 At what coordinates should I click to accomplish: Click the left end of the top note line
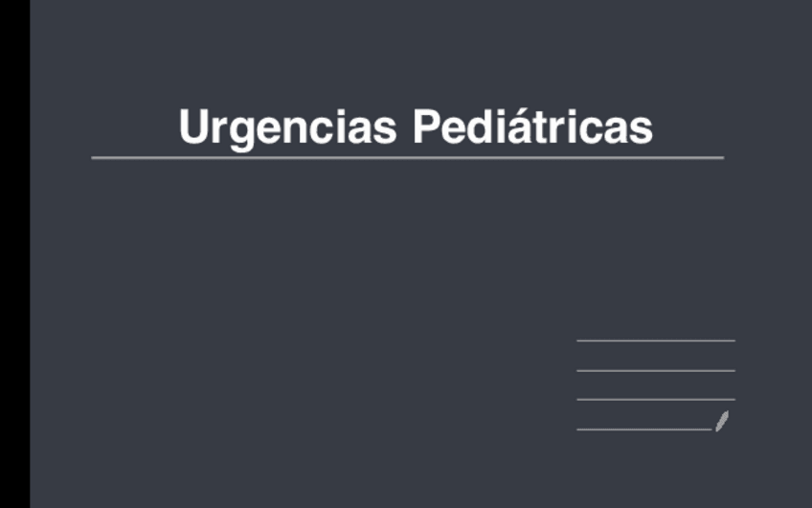(x=579, y=340)
